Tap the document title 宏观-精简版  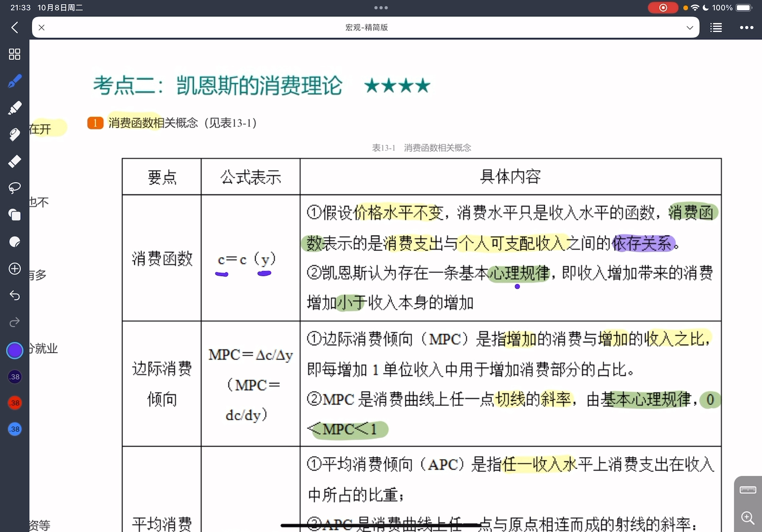366,28
